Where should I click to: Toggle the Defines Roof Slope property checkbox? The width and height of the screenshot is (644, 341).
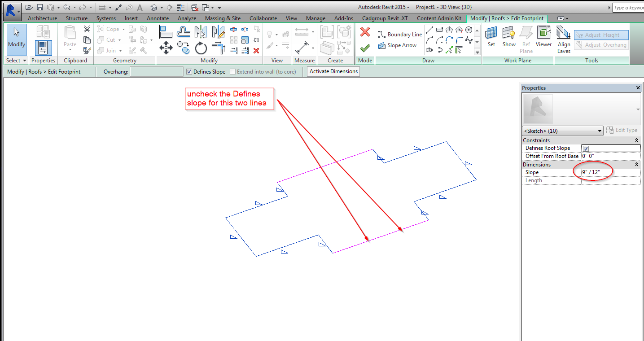586,149
